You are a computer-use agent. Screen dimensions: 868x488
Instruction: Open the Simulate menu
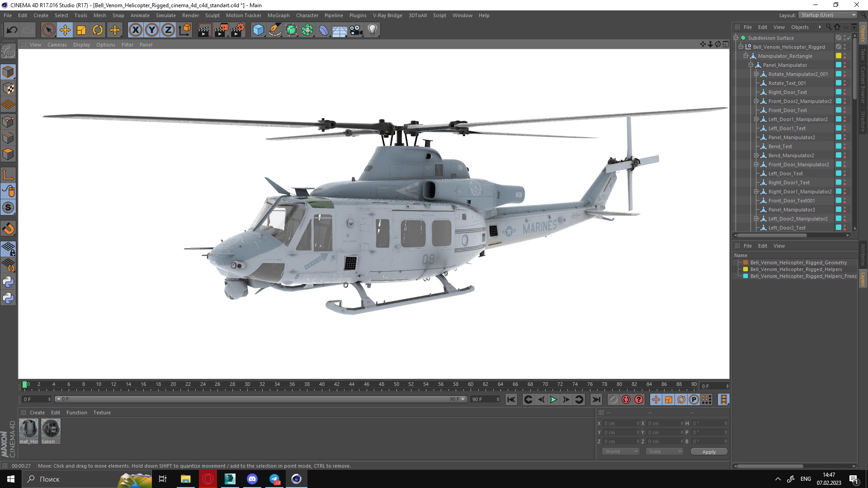tap(166, 15)
